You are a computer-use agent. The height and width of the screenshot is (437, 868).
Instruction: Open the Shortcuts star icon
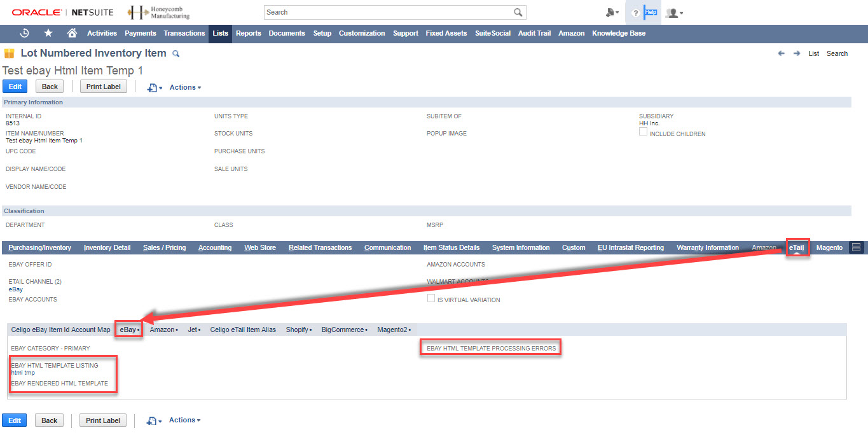48,33
